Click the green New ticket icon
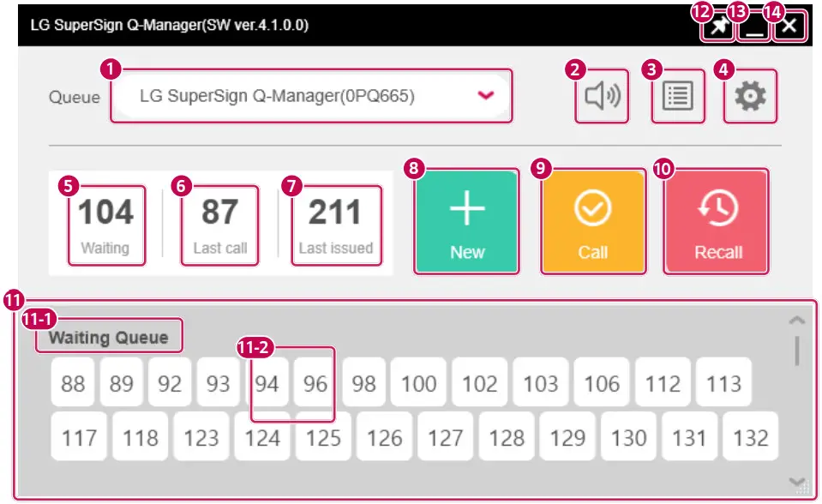This screenshot has height=504, width=822. pyautogui.click(x=466, y=220)
